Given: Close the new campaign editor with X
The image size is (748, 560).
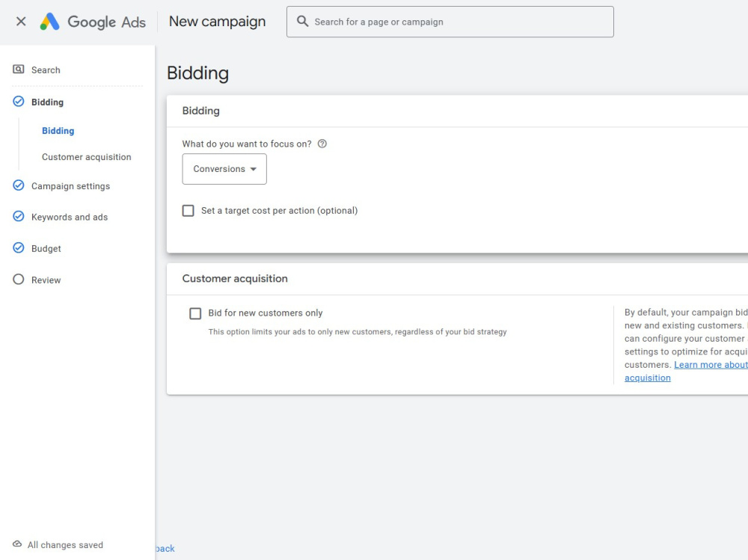Looking at the screenshot, I should tap(21, 22).
